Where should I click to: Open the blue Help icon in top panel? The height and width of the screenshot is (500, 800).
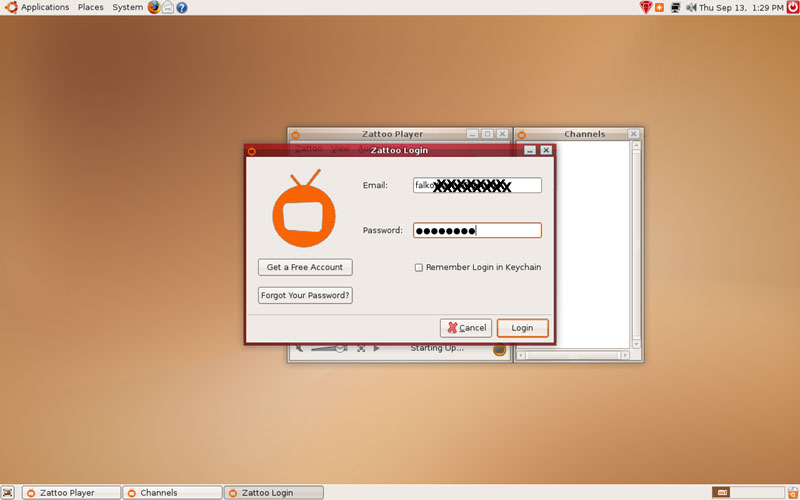click(x=182, y=8)
